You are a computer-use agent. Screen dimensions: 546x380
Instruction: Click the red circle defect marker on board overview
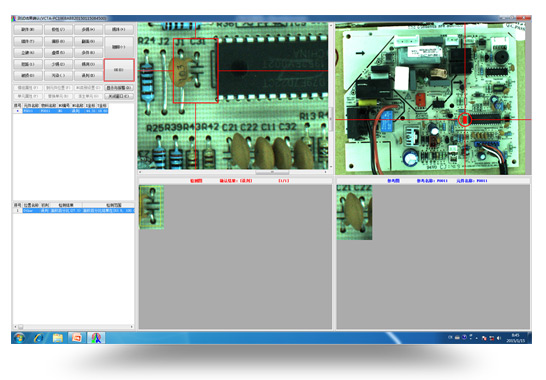[x=465, y=119]
